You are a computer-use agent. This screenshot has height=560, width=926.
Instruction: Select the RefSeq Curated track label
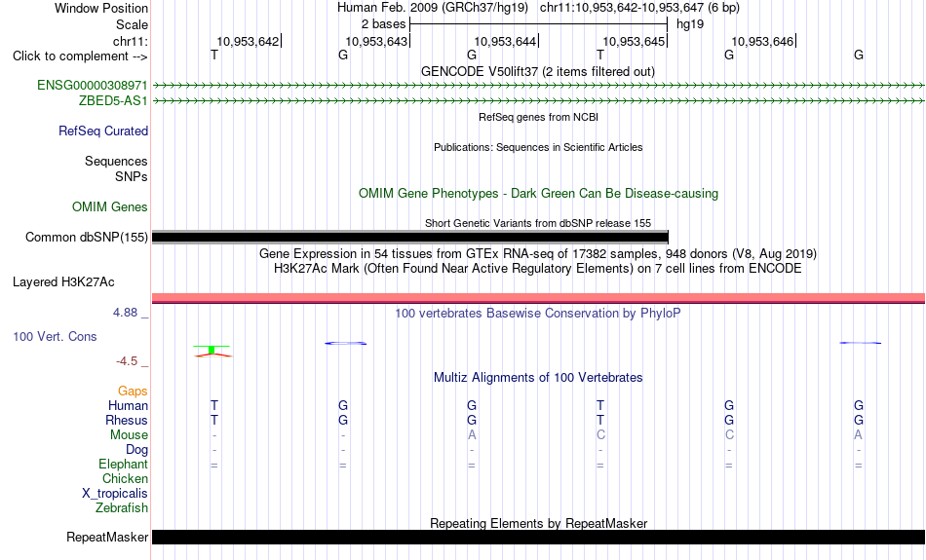pyautogui.click(x=103, y=131)
